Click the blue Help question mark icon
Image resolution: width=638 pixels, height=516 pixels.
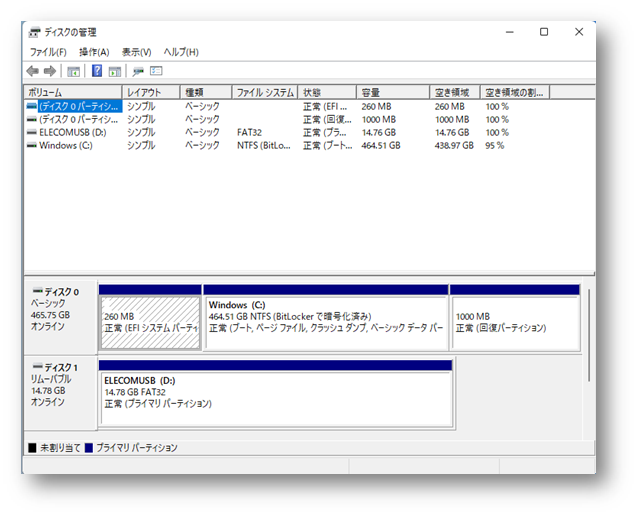click(97, 71)
